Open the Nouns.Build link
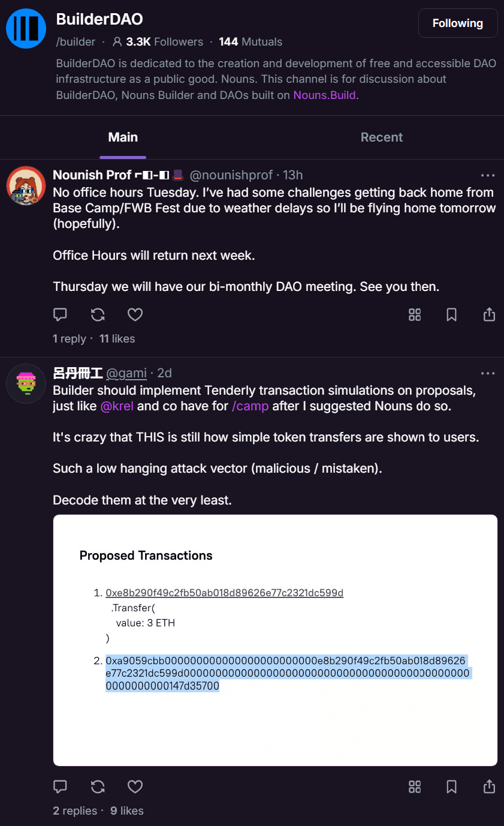The width and height of the screenshot is (504, 826). point(325,95)
